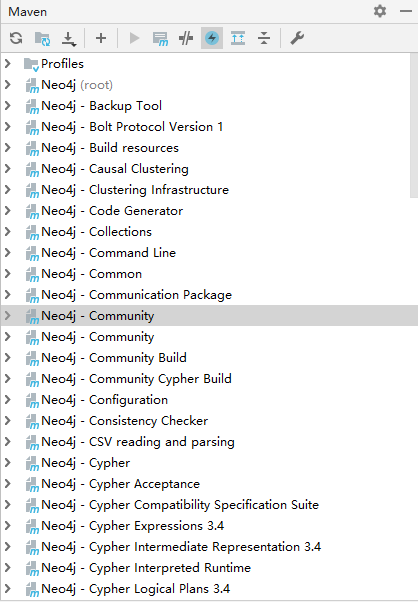Download sources and documentation icon
Image resolution: width=418 pixels, height=602 pixels.
click(69, 38)
